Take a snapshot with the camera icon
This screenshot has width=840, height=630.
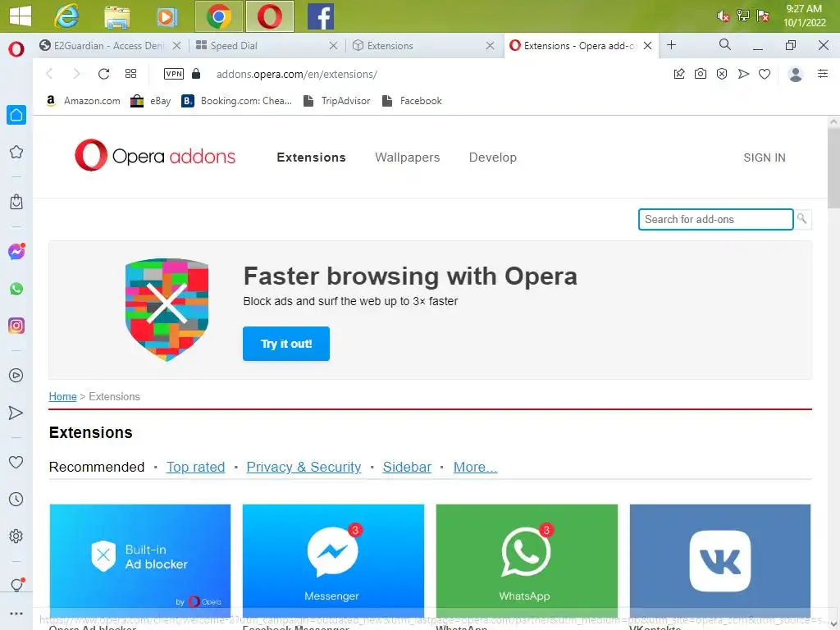coord(701,74)
